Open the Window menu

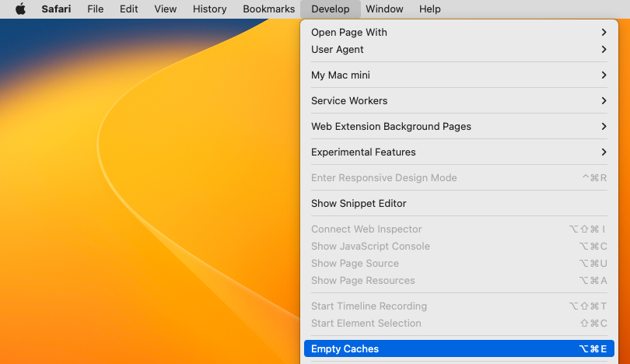(x=384, y=9)
